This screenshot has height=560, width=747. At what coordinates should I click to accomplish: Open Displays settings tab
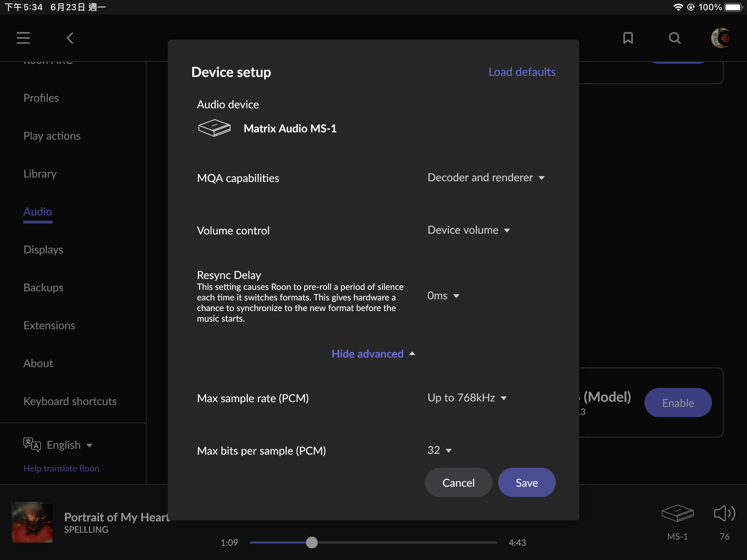43,249
